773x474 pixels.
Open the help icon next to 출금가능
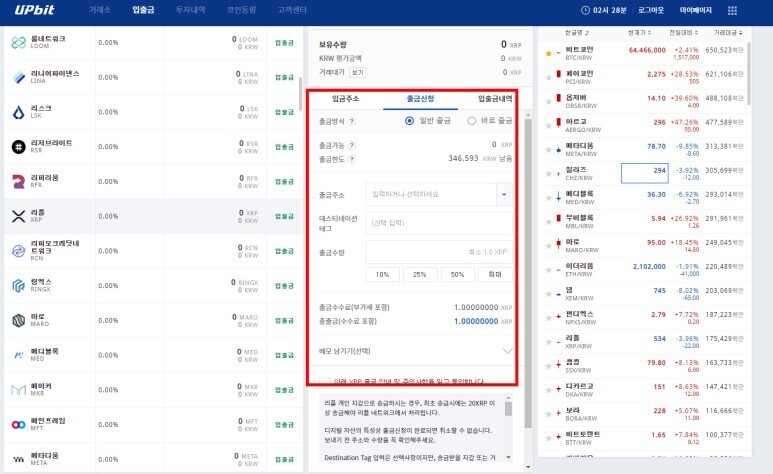(351, 146)
